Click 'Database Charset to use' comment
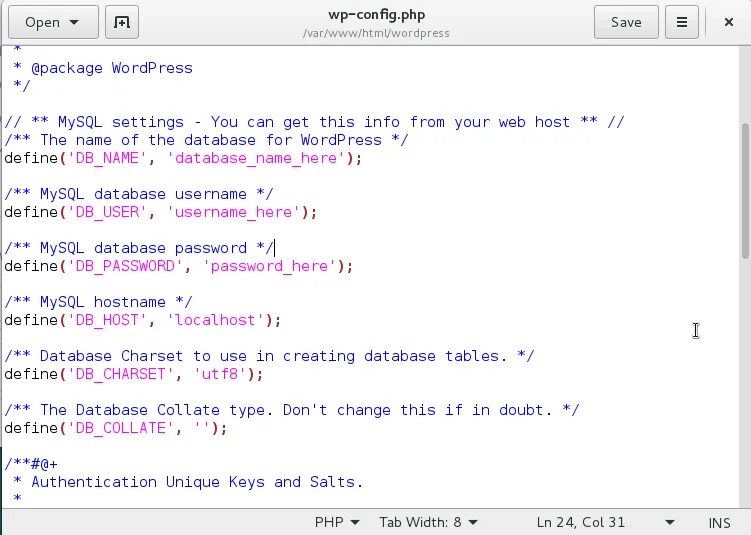Image resolution: width=751 pixels, height=535 pixels. 269,356
